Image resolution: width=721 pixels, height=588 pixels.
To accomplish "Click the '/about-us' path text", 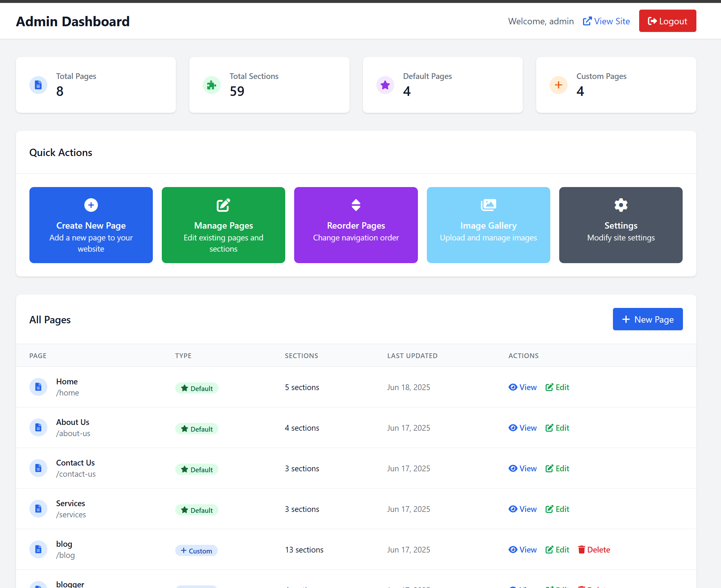I will tap(73, 433).
